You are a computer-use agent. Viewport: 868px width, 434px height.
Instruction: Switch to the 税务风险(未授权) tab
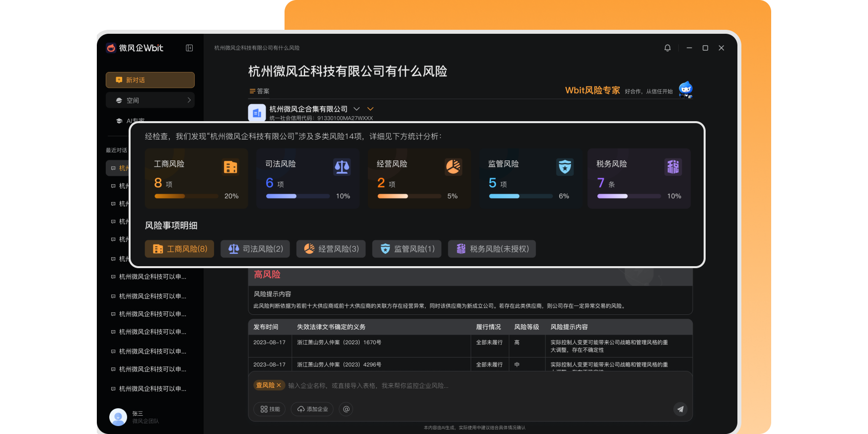click(492, 249)
